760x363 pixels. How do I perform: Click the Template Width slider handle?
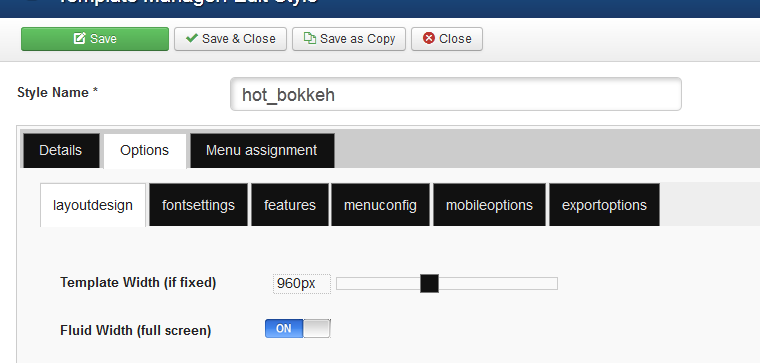coord(429,284)
